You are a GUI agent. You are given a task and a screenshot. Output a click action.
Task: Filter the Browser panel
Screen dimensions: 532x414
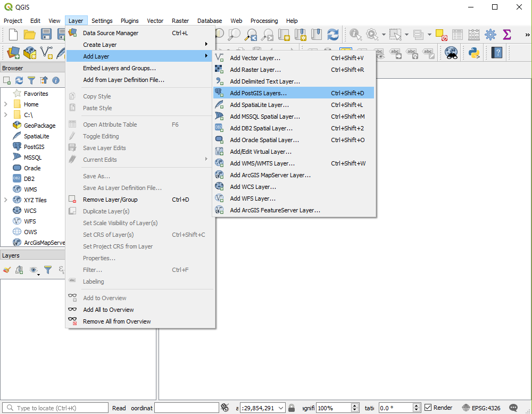point(31,80)
